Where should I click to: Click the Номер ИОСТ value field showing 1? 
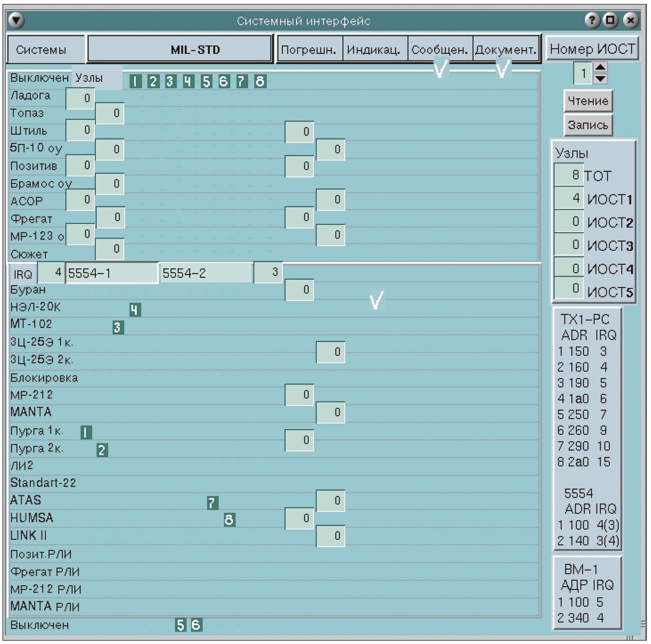point(583,73)
